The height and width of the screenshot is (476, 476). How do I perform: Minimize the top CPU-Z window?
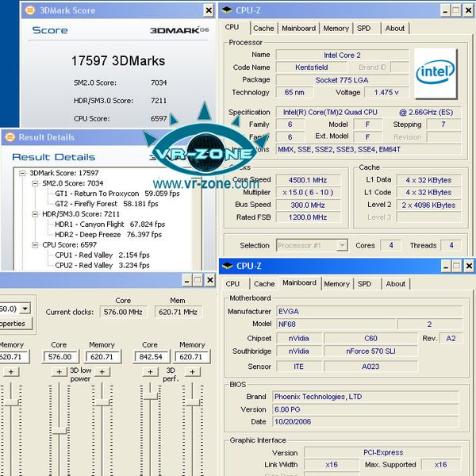pyautogui.click(x=445, y=10)
